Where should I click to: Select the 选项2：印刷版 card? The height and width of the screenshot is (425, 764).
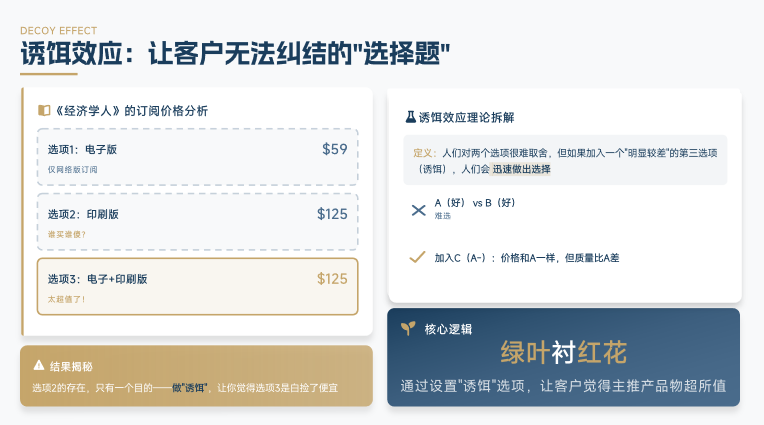(x=197, y=221)
